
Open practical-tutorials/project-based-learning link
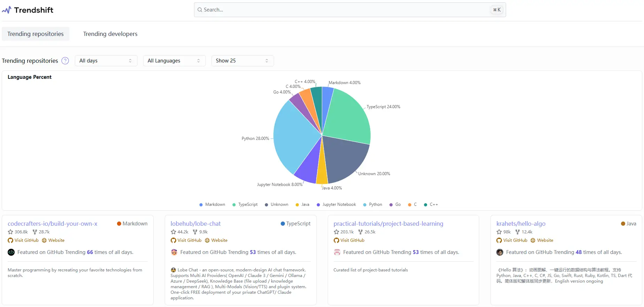tap(388, 224)
